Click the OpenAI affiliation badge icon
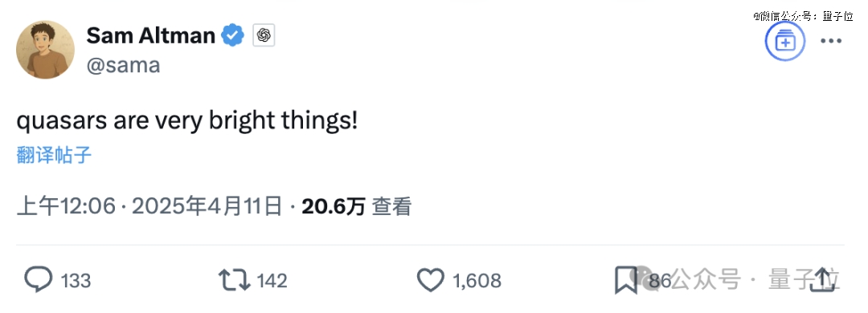868x313 pixels. point(264,36)
